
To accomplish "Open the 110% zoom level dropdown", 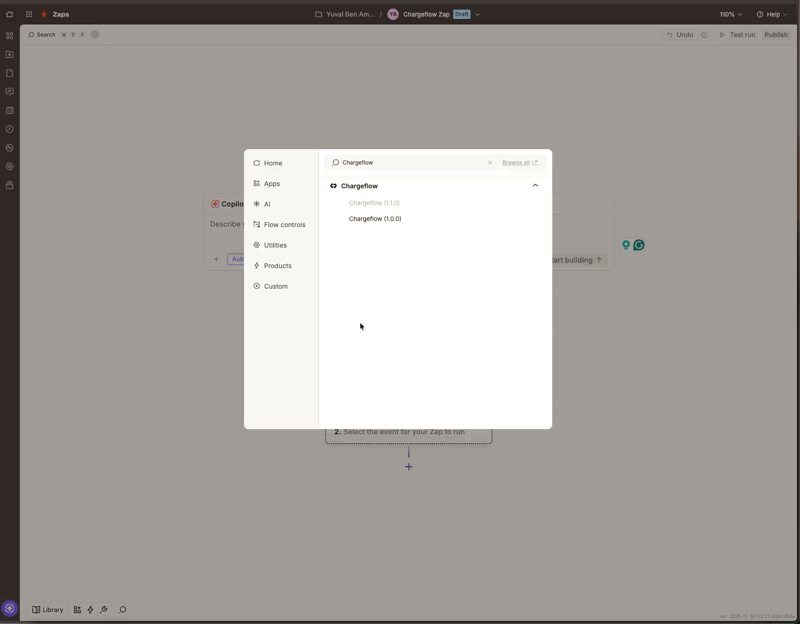I will pos(731,14).
